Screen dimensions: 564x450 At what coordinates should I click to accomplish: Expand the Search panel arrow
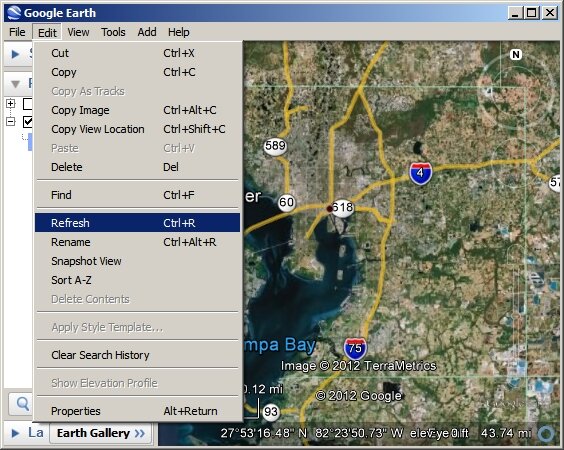pos(15,54)
